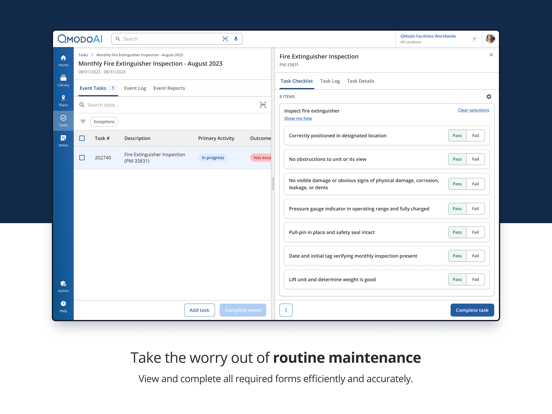Open the user profile avatar

pyautogui.click(x=490, y=39)
